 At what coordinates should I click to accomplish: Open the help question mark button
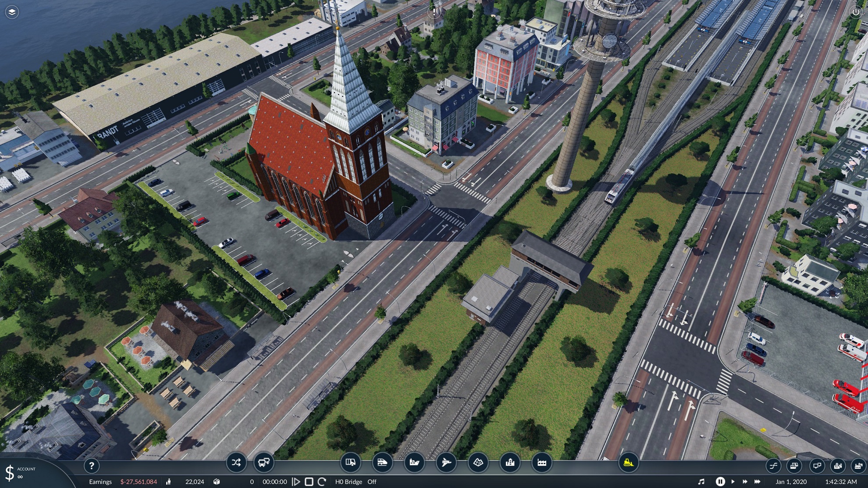click(x=91, y=466)
